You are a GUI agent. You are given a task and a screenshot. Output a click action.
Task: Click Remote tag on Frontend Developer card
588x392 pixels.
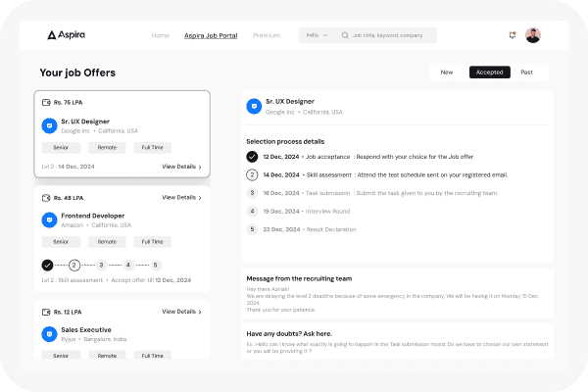click(107, 242)
